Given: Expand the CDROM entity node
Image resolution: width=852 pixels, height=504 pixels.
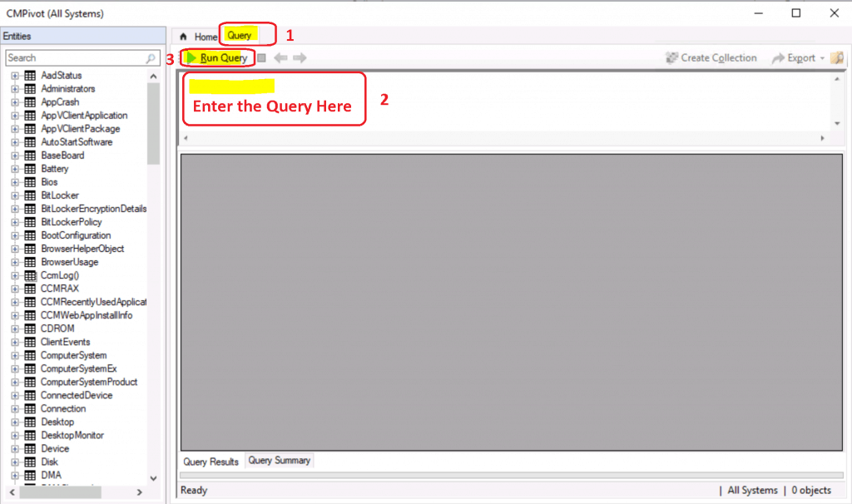Looking at the screenshot, I should [15, 329].
